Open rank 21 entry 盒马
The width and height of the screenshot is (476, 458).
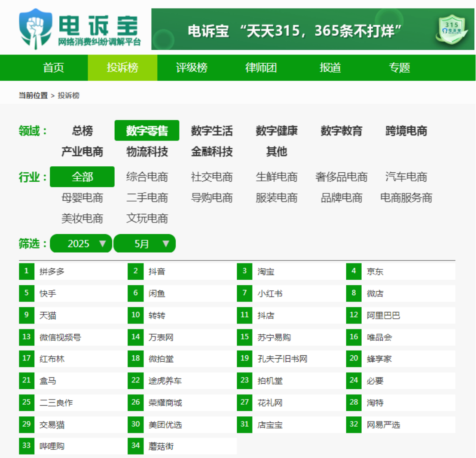tap(73, 381)
